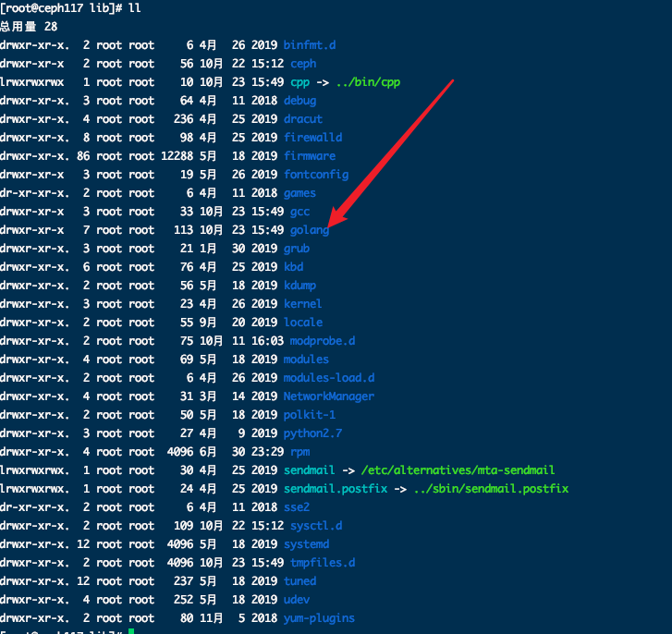Click the golang directory name
This screenshot has width=672, height=634.
click(310, 229)
